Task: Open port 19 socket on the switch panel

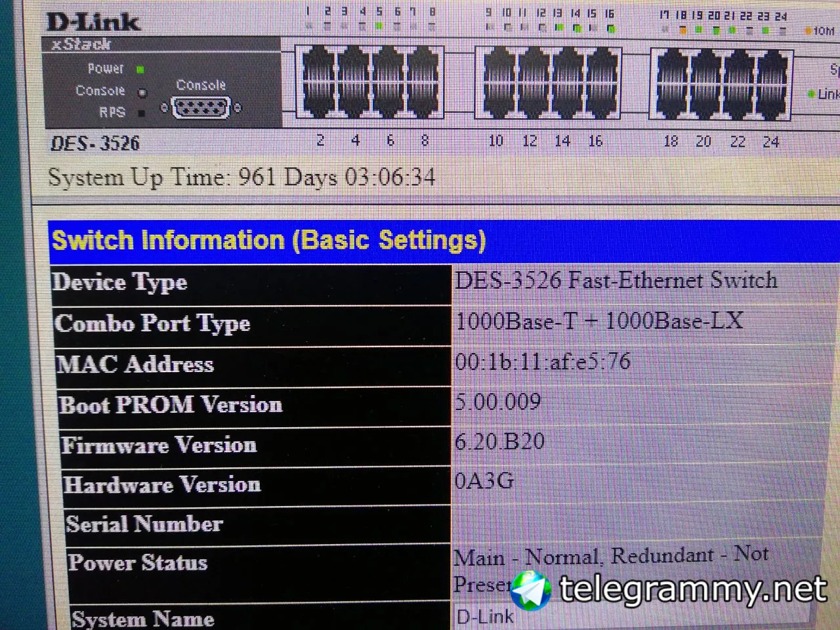Action: pyautogui.click(x=707, y=66)
